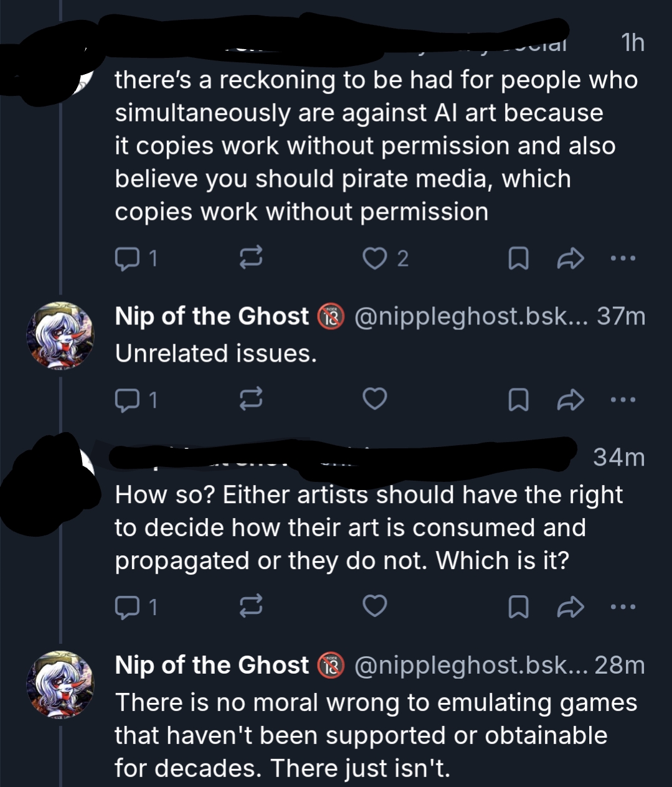Repost the "How so?" post

(x=251, y=606)
